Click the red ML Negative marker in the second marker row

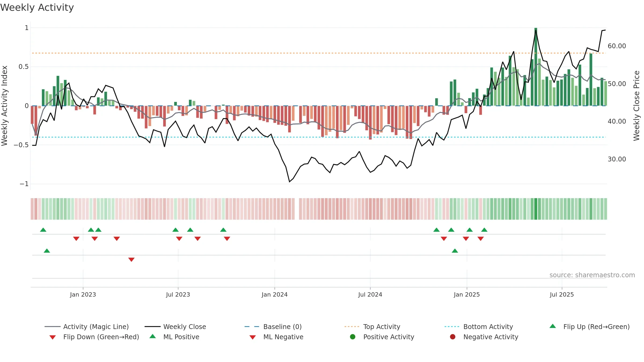coord(131,260)
